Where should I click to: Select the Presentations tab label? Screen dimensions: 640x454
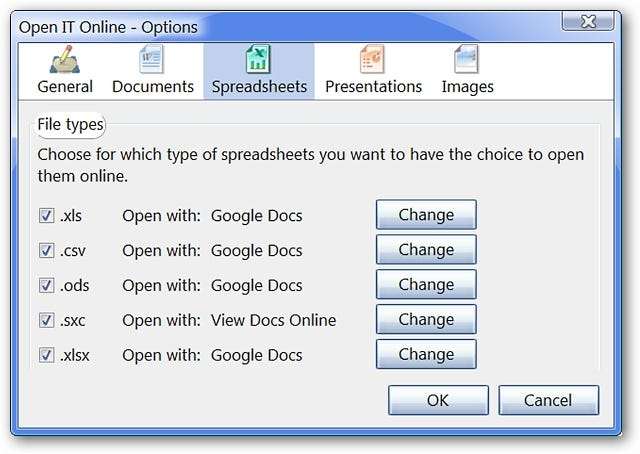374,87
